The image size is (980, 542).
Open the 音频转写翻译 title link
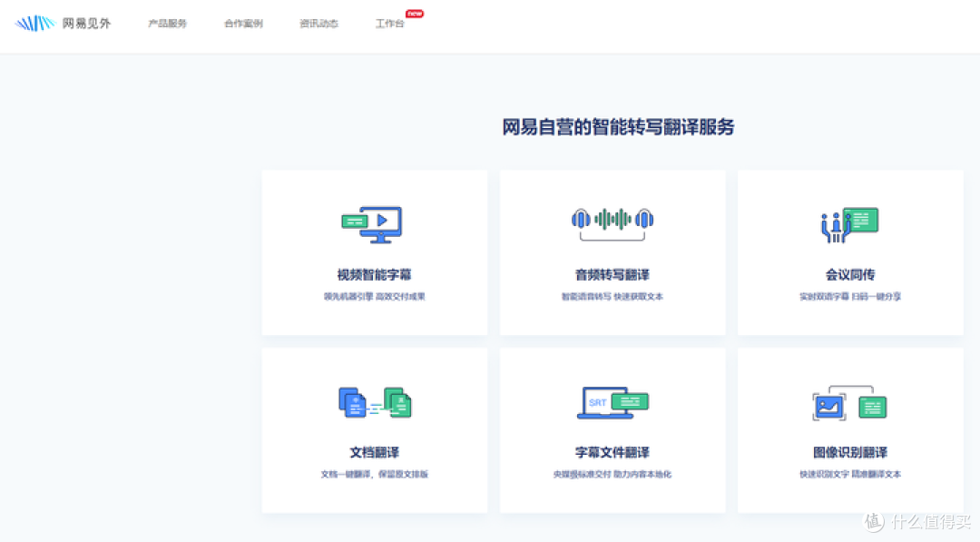coord(612,274)
